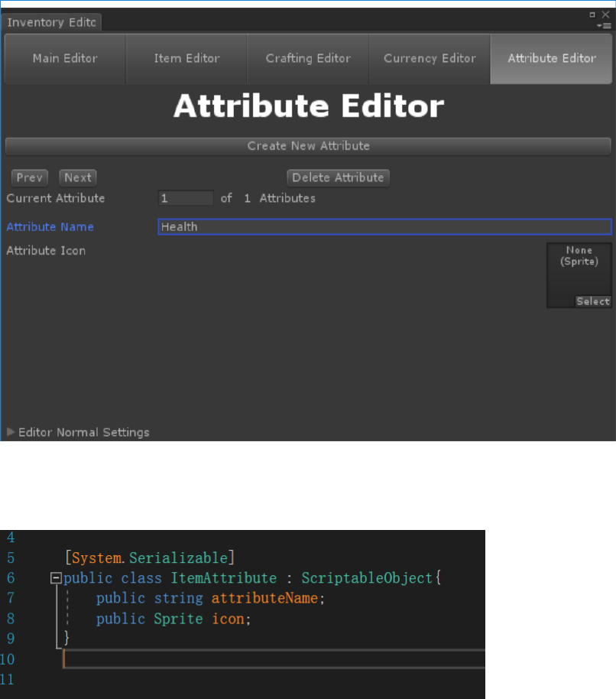Click the Attribute Editor tab
This screenshot has width=616, height=699.
tap(551, 58)
